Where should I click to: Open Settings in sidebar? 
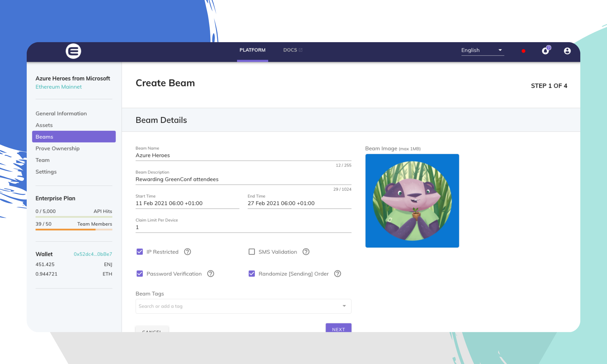46,172
